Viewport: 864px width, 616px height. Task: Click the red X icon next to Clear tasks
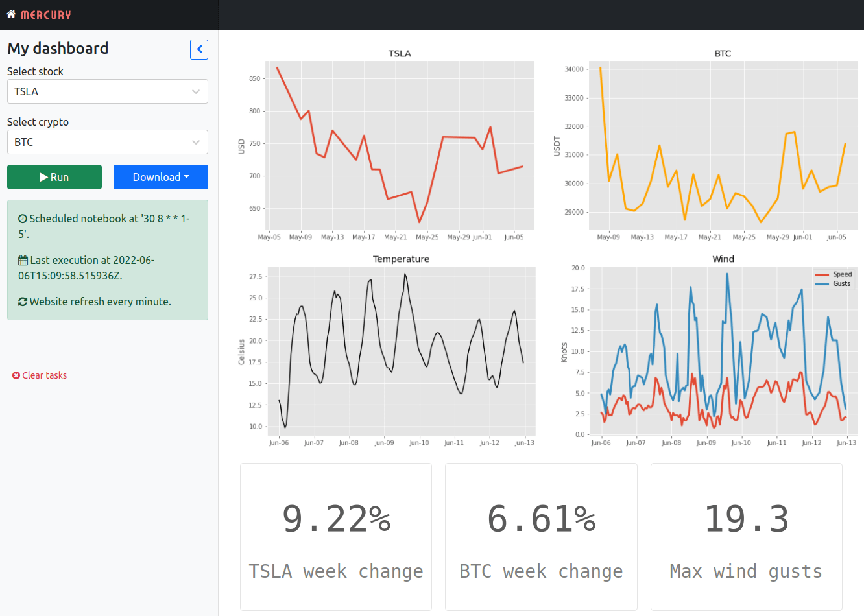[x=16, y=375]
